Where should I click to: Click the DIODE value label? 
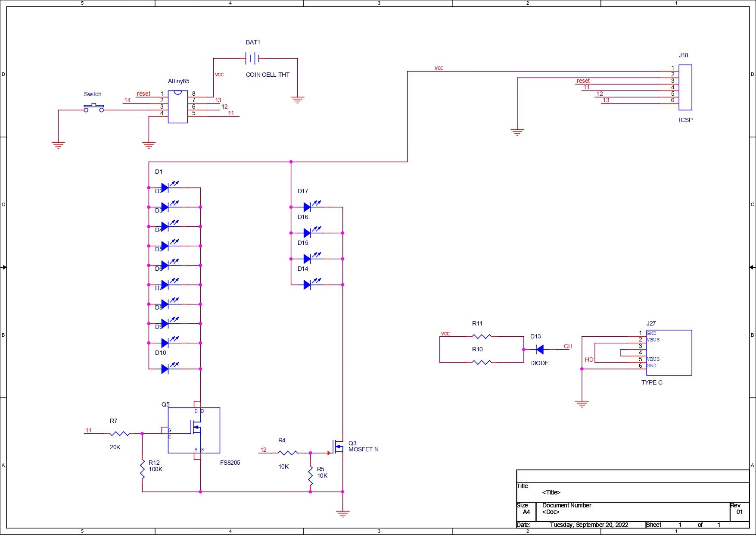pos(539,363)
